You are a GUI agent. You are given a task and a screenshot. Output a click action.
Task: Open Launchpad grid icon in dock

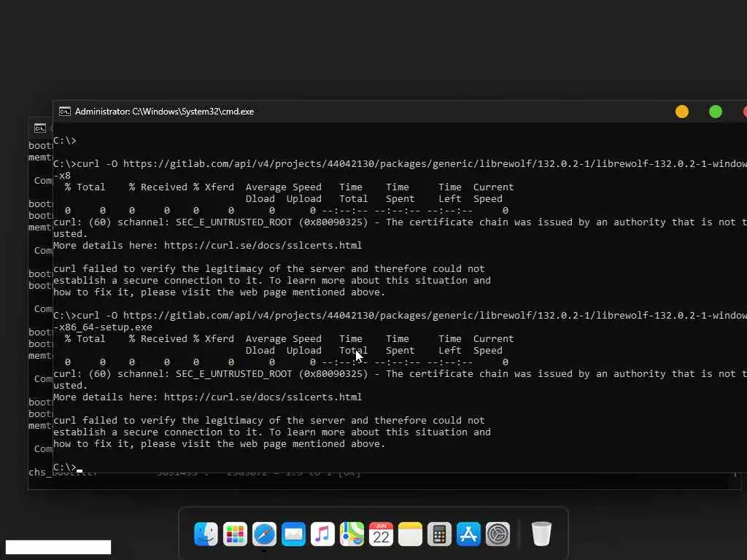(235, 534)
